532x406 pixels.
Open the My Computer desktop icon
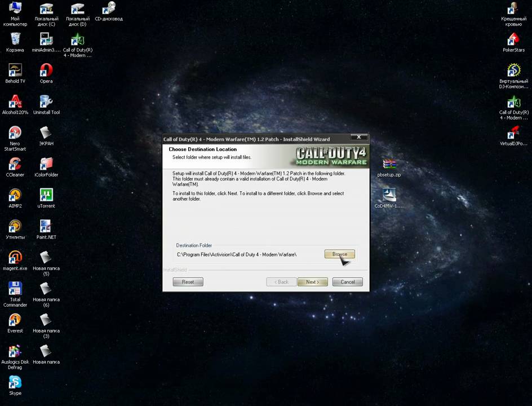(15, 14)
